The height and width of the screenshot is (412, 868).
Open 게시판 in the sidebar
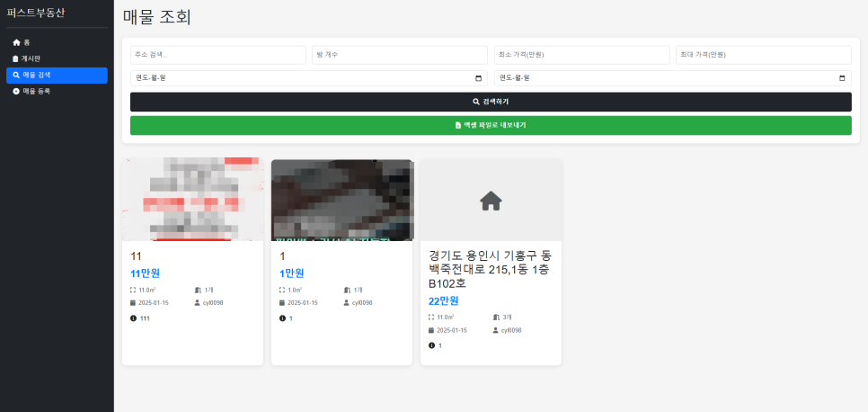pyautogui.click(x=57, y=58)
